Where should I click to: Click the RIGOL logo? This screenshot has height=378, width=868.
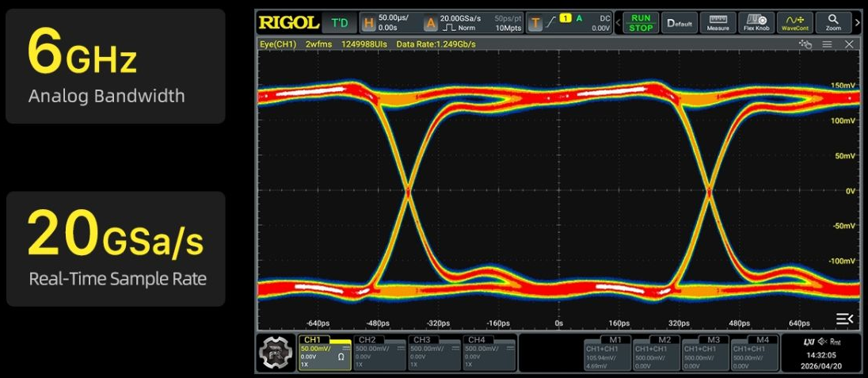pyautogui.click(x=288, y=23)
